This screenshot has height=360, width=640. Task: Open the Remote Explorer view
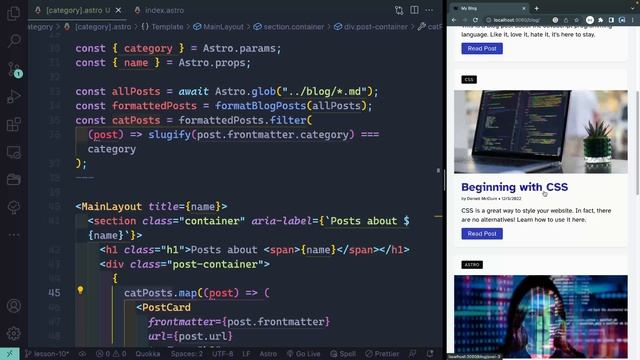14,152
